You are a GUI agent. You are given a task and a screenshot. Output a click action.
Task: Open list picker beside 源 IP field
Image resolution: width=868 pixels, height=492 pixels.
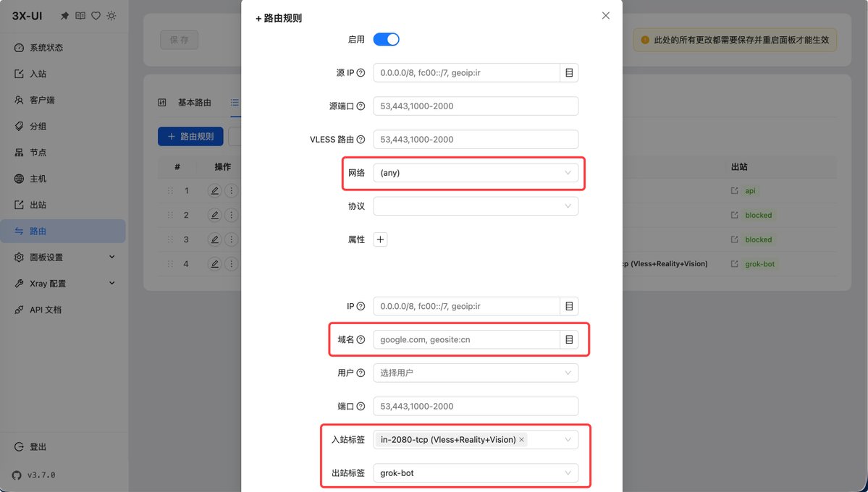pos(569,72)
